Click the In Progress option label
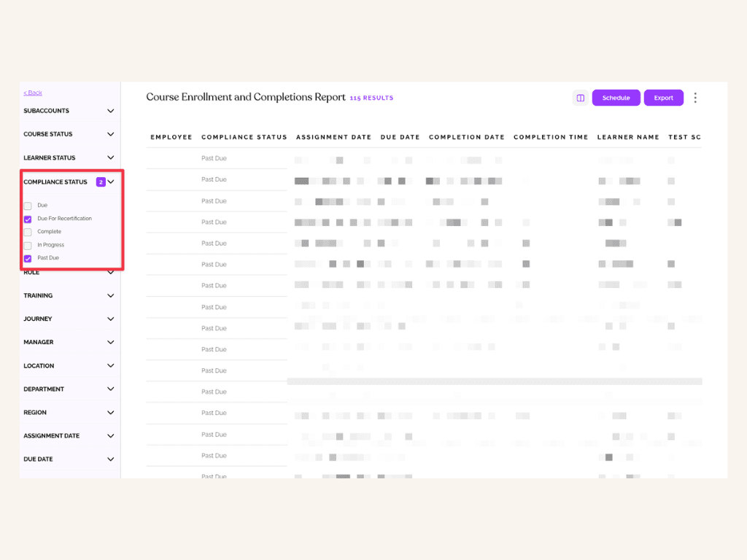The width and height of the screenshot is (747, 560). [50, 245]
